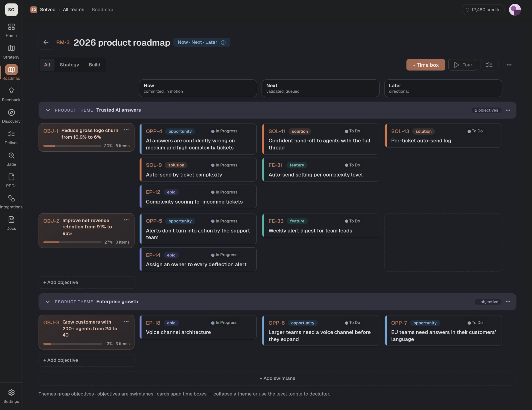This screenshot has height=410, width=532.
Task: Switch to the Strategy tab
Action: tap(69, 65)
